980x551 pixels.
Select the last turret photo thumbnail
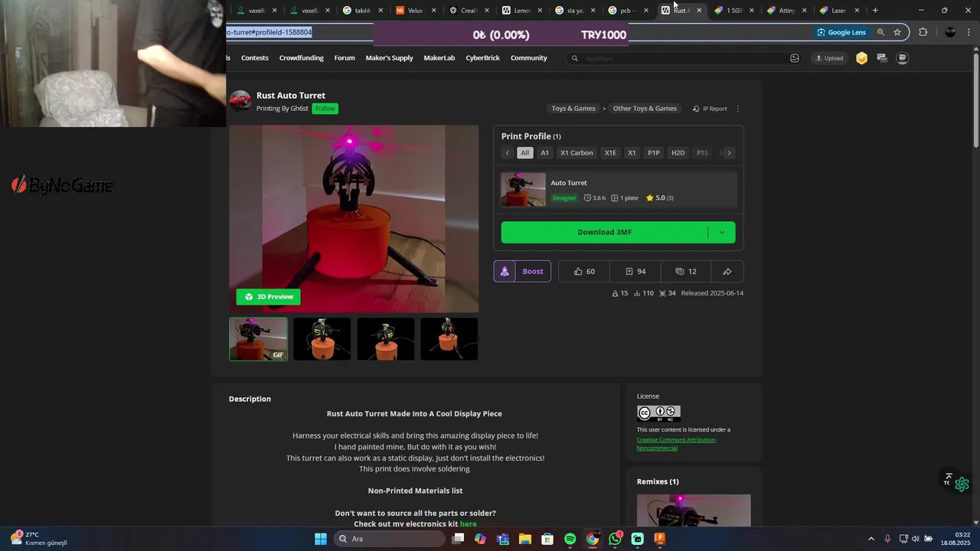coord(449,339)
